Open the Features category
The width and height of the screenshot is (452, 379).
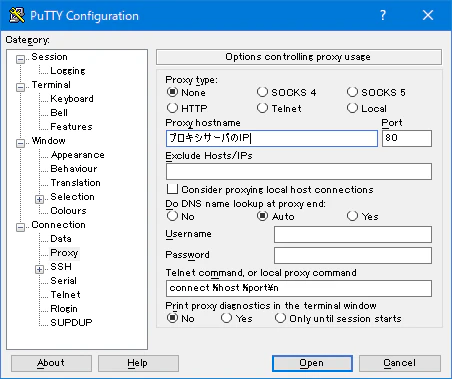(x=71, y=127)
